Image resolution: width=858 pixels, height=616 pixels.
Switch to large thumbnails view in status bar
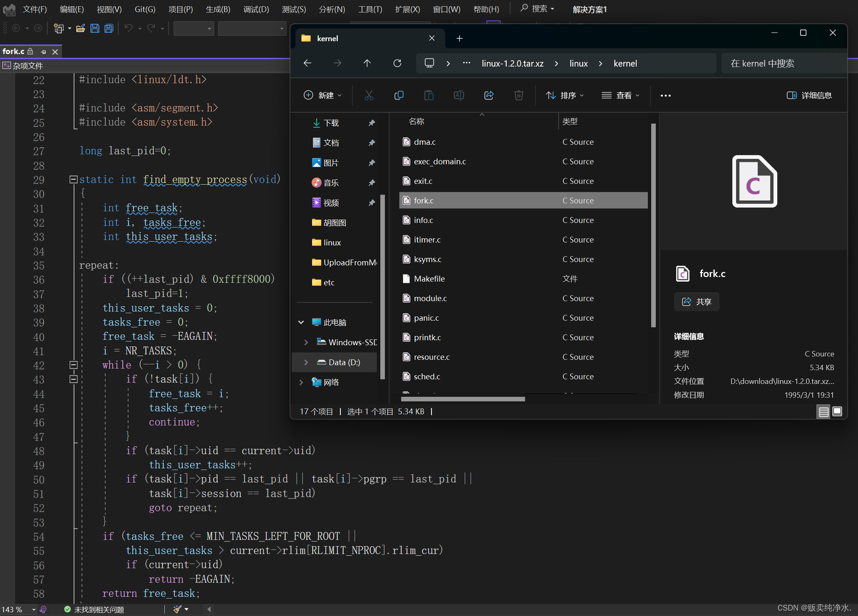point(837,411)
